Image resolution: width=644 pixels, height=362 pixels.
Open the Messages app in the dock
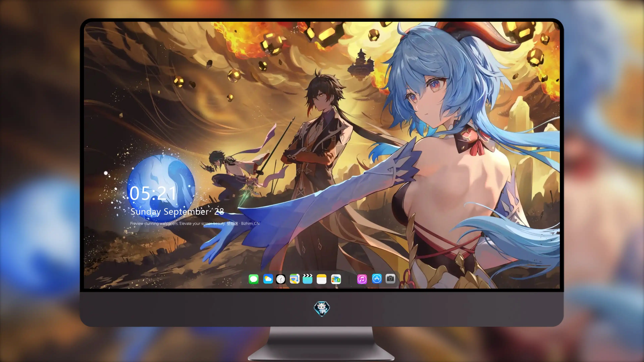coord(254,279)
